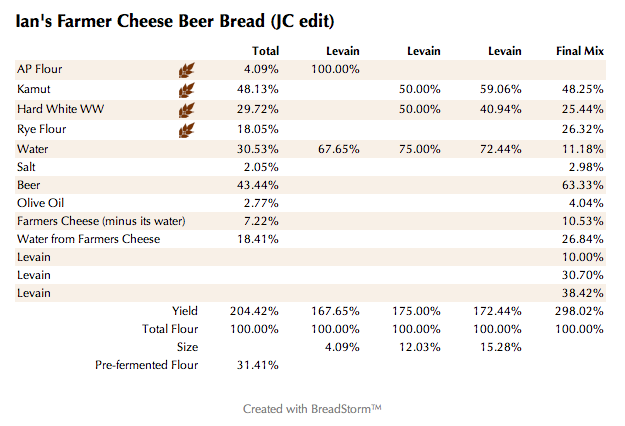Click the wheat icon beside Rye Flour
The image size is (625, 426).
click(x=186, y=130)
